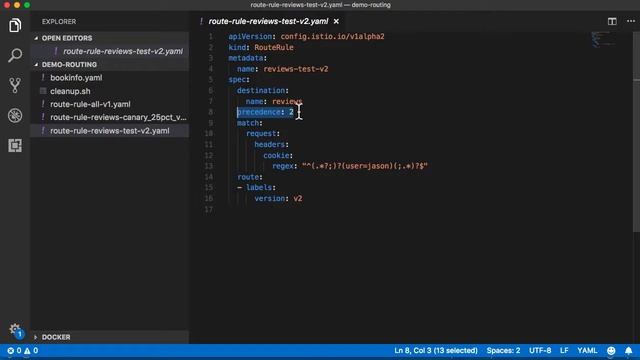Change the YAML language mode
640x360 pixels.
(x=587, y=351)
